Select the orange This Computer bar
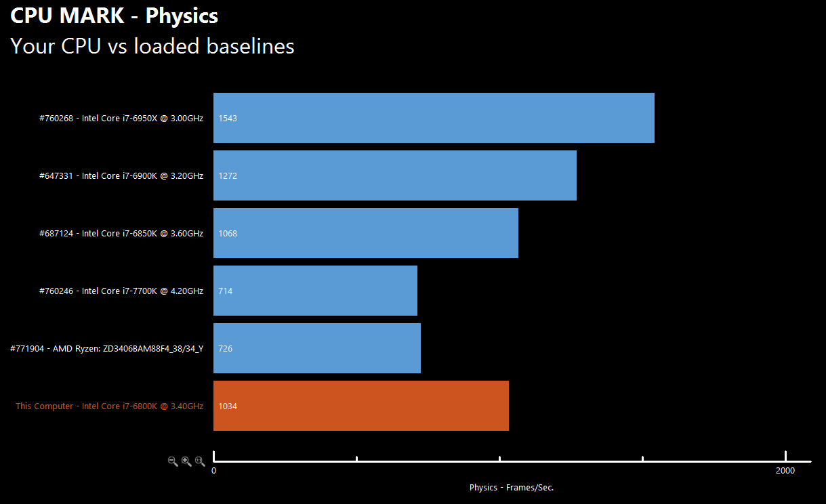 [361, 406]
